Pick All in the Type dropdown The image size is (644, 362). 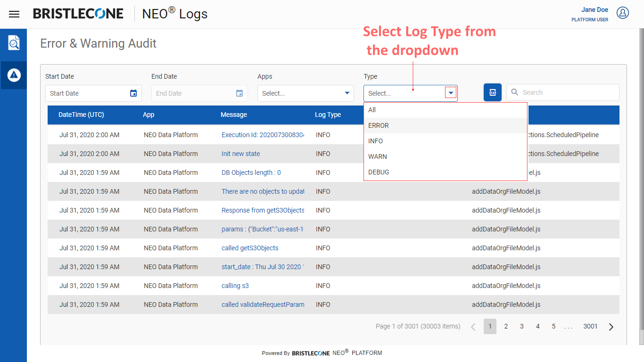click(x=372, y=110)
